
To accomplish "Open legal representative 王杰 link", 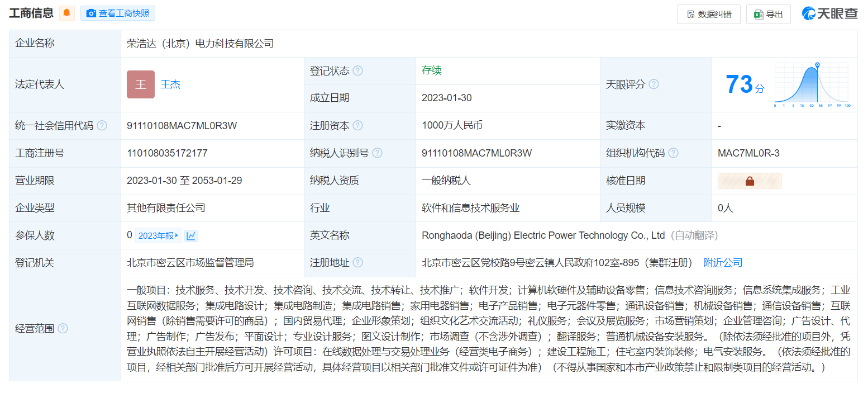I will click(x=170, y=84).
